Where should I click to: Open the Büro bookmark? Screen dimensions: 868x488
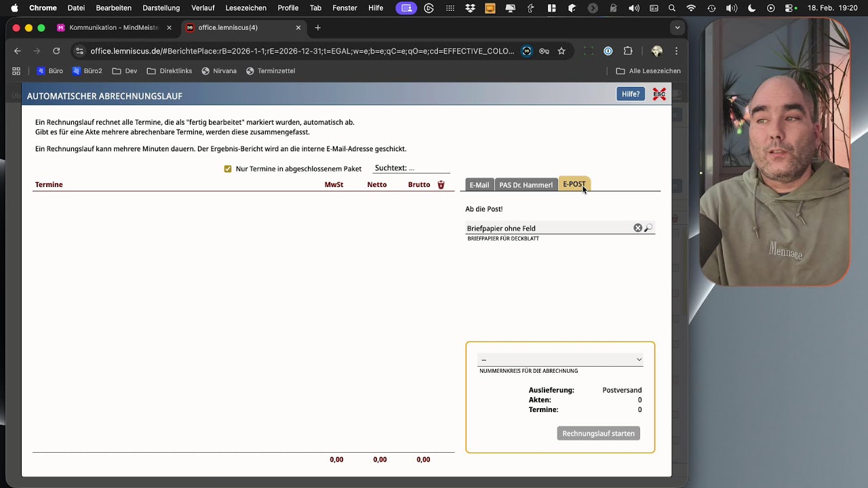tap(50, 70)
